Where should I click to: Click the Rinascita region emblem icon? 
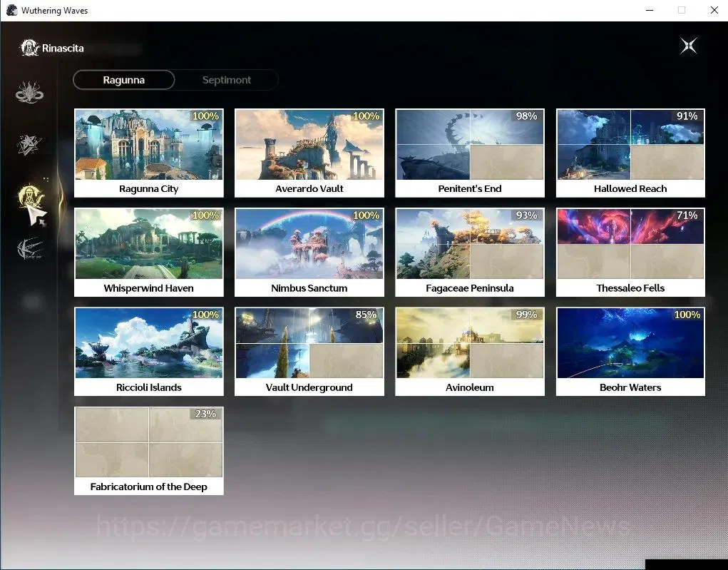pos(29,48)
